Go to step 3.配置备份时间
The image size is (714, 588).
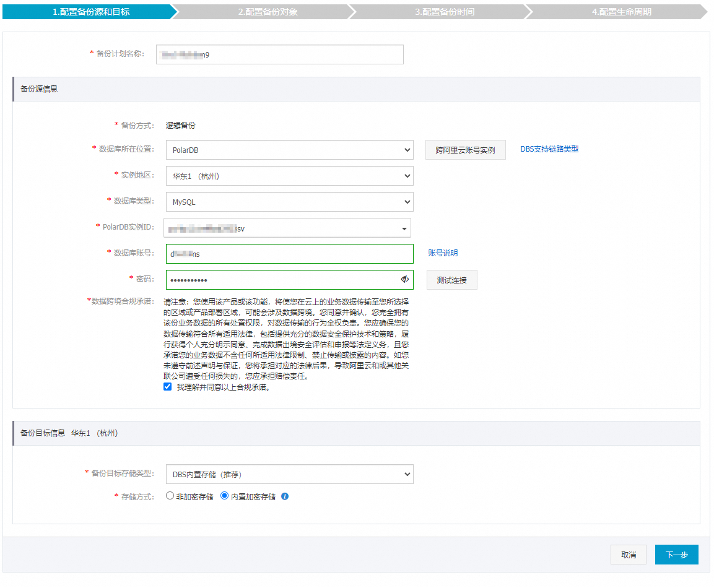[445, 12]
